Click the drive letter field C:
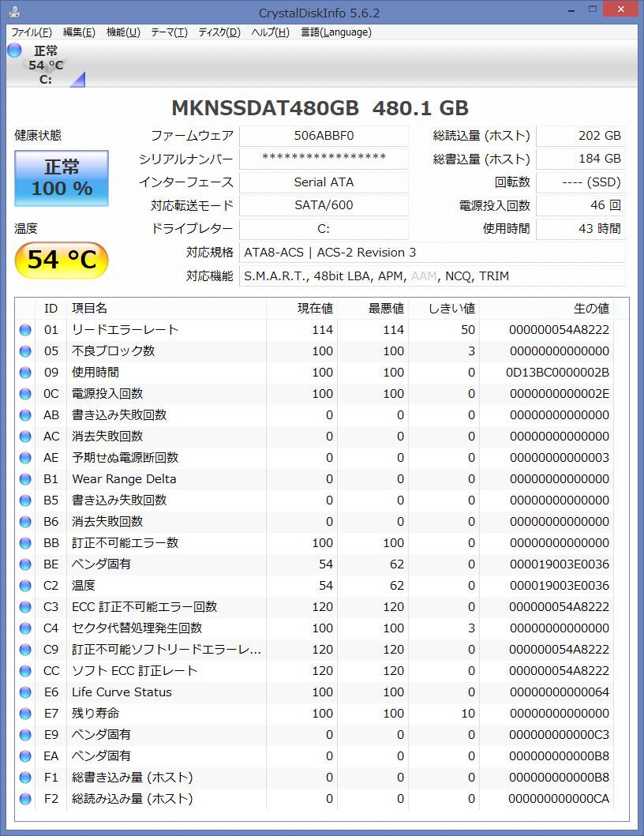The width and height of the screenshot is (644, 836). (x=324, y=229)
